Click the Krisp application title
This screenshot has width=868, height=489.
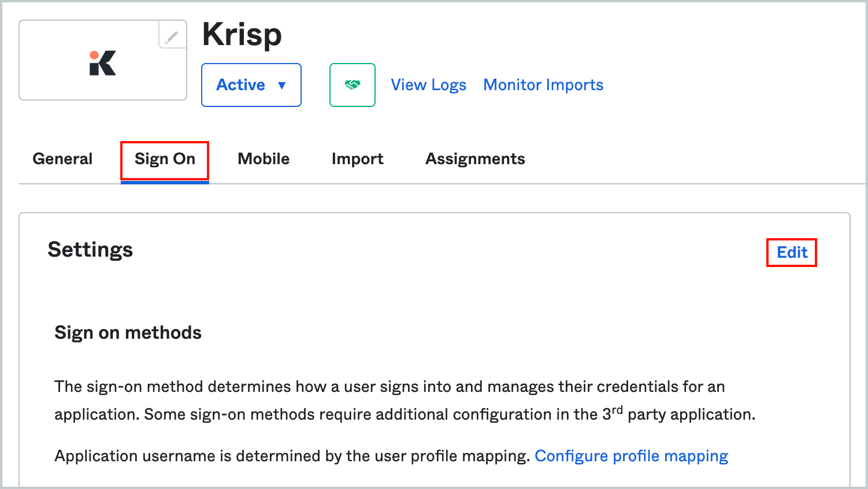click(x=242, y=35)
